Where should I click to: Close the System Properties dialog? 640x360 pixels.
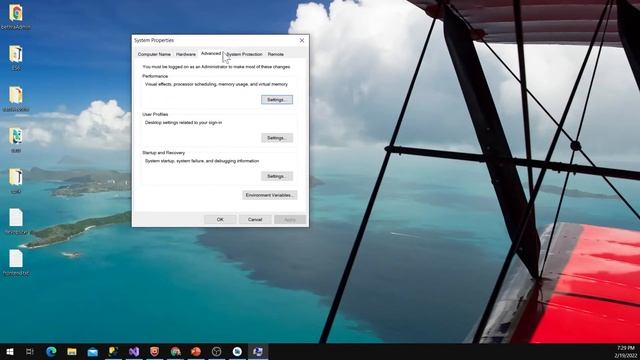tap(302, 40)
